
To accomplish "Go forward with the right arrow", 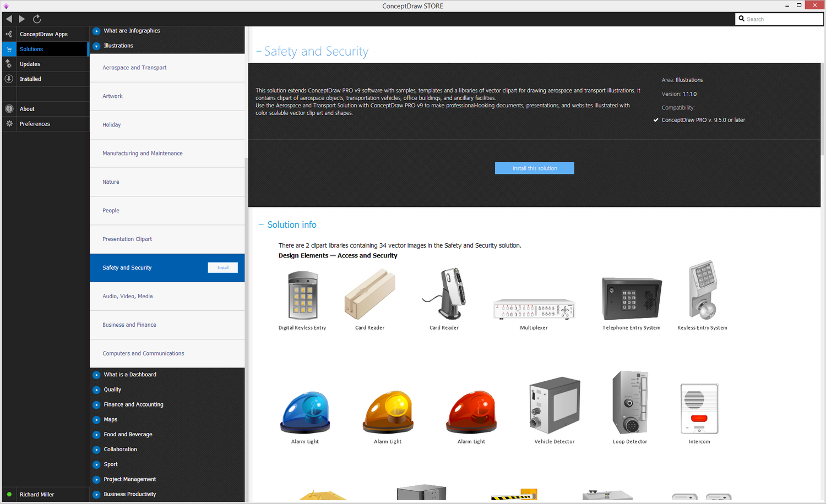I will [22, 19].
